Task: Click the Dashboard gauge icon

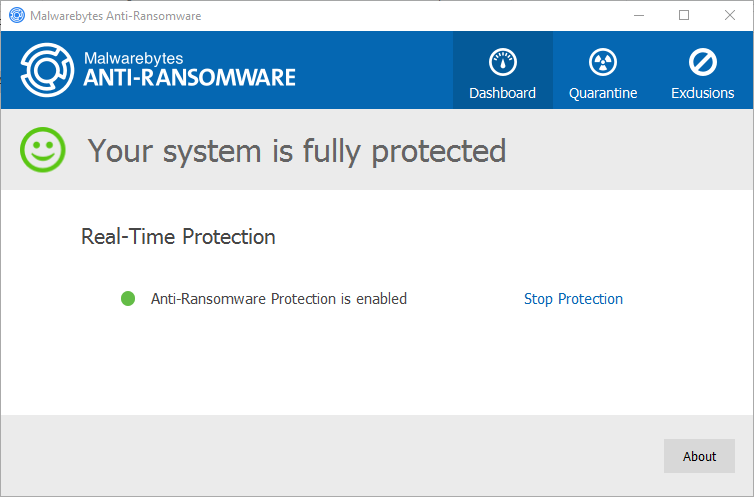Action: point(503,62)
